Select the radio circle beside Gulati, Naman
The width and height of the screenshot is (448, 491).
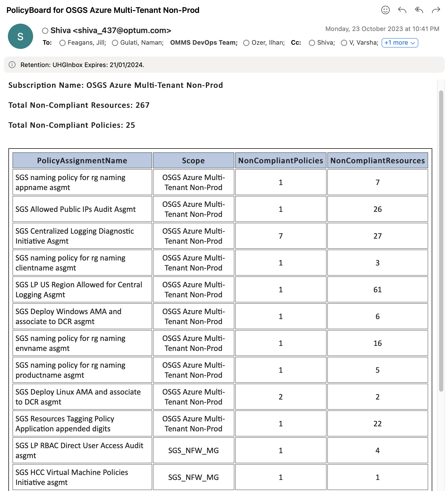click(115, 43)
